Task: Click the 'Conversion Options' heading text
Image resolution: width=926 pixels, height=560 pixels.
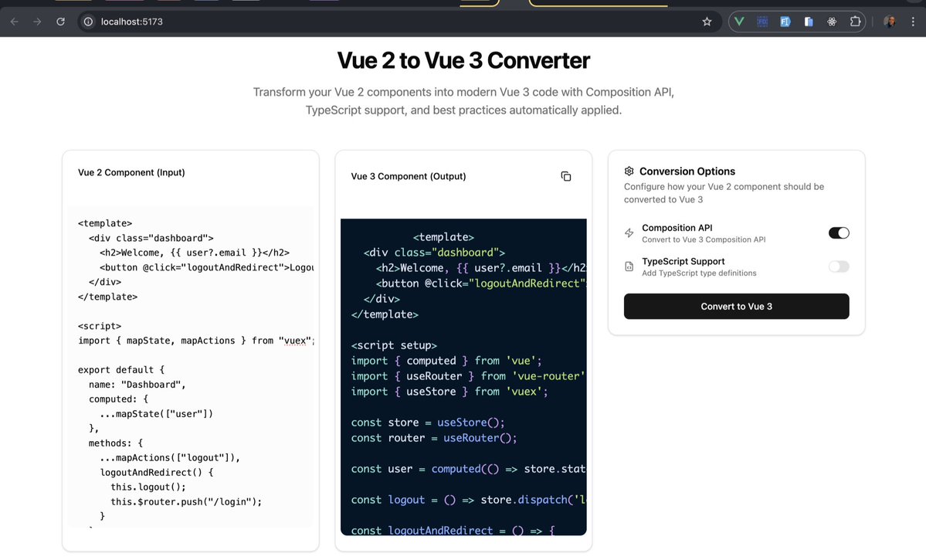Action: pyautogui.click(x=687, y=171)
